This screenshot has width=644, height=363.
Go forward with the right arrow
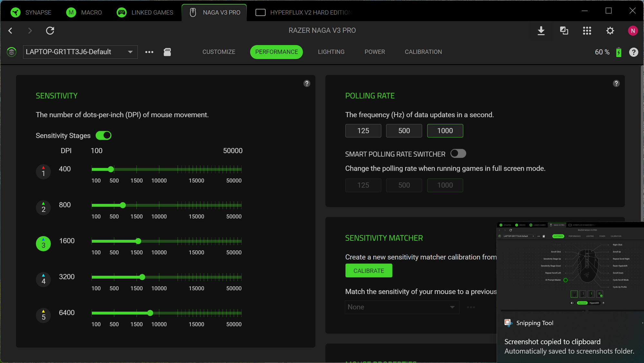pyautogui.click(x=30, y=31)
